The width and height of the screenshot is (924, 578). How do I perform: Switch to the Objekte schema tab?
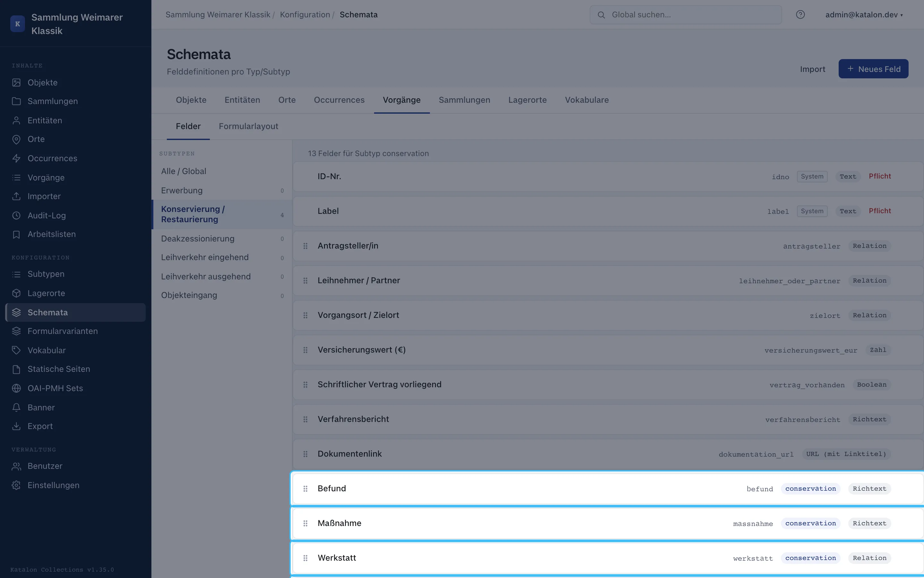[x=191, y=100]
